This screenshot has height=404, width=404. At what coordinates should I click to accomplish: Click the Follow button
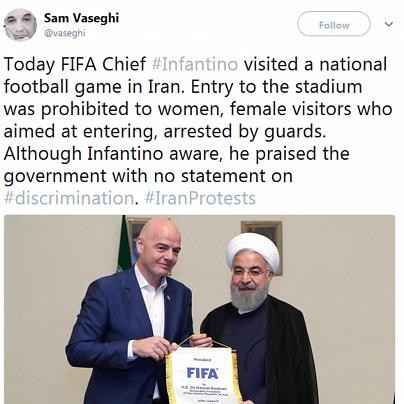pos(334,24)
